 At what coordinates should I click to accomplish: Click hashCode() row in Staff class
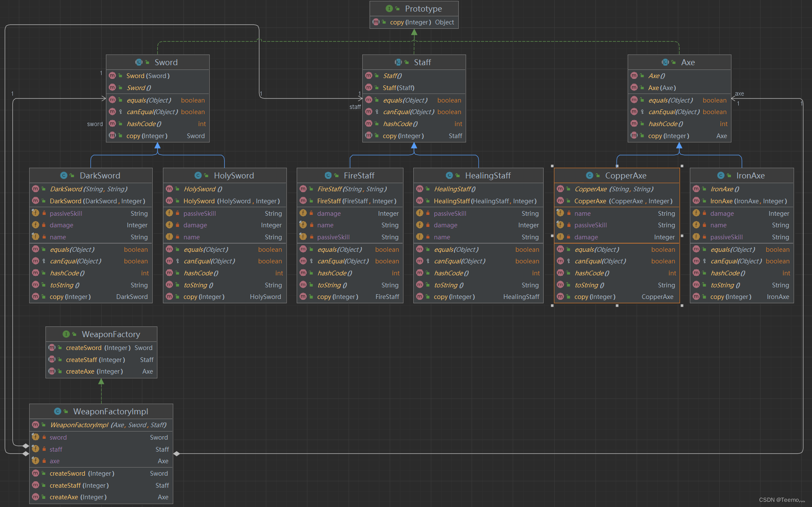pos(414,124)
